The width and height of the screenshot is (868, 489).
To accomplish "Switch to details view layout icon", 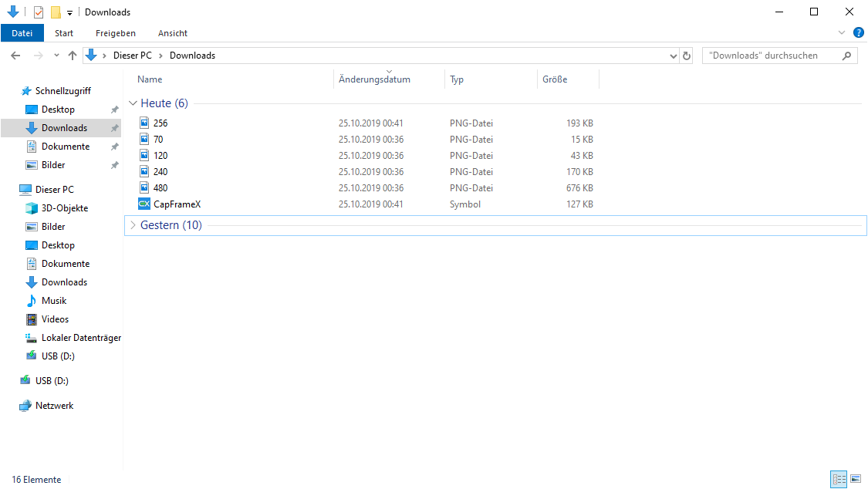I will tap(839, 479).
